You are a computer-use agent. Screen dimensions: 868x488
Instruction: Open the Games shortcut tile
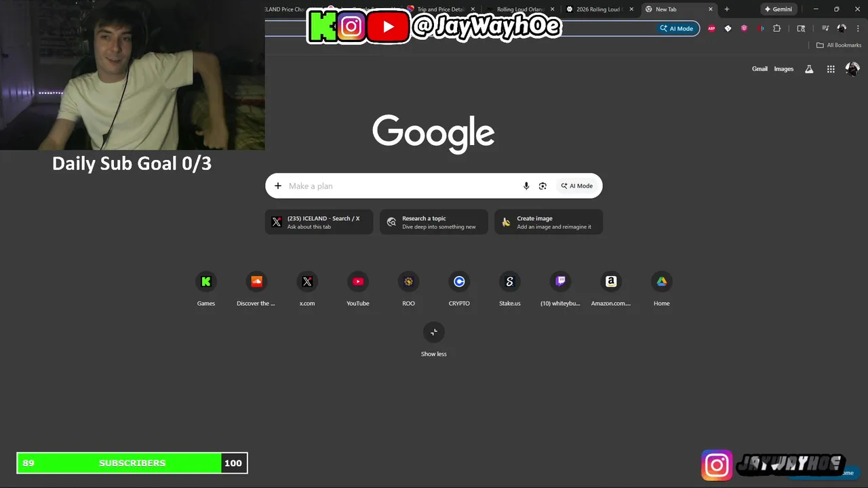pos(206,289)
